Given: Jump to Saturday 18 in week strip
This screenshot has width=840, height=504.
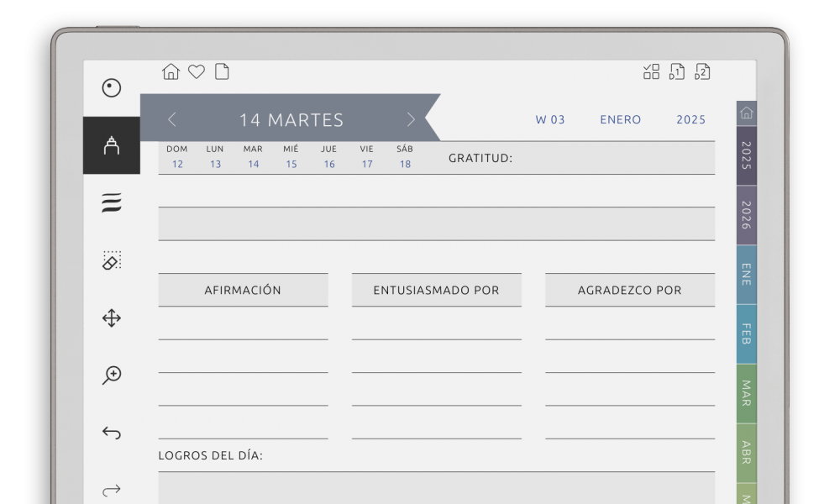Looking at the screenshot, I should click(x=405, y=164).
